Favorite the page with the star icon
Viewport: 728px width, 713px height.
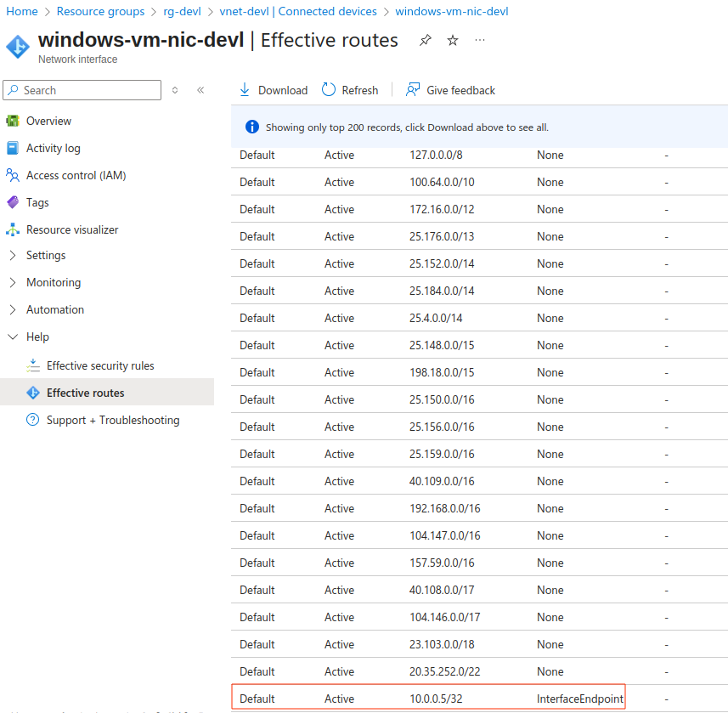click(453, 41)
